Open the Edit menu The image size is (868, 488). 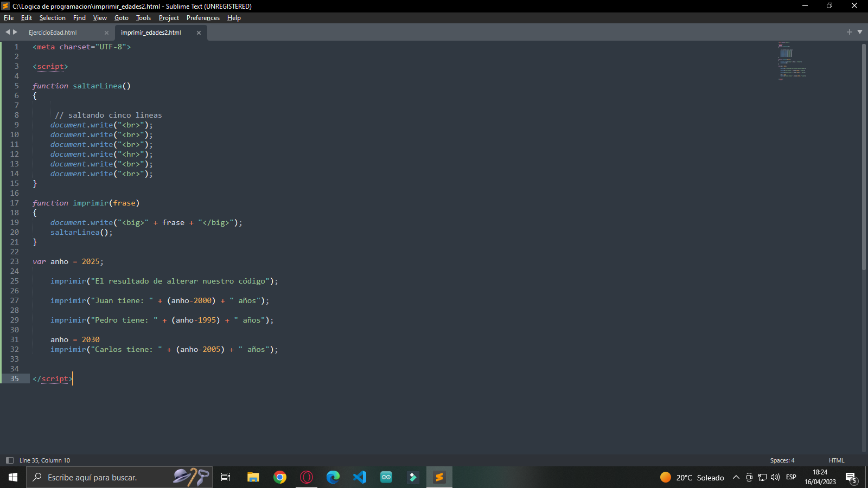(27, 18)
